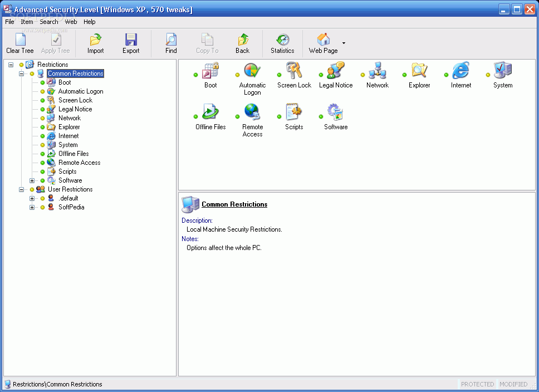Click the Export floppy disk icon

(131, 40)
